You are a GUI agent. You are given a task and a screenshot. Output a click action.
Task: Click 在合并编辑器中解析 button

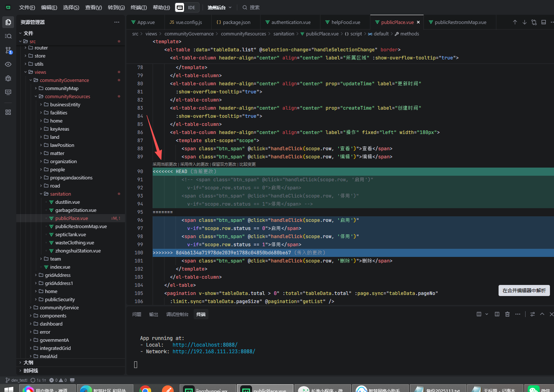click(x=524, y=290)
